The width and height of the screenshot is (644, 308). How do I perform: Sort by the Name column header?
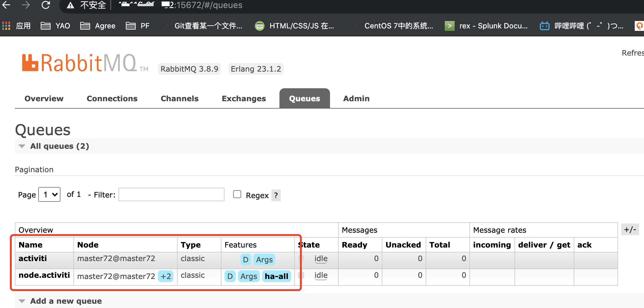coord(31,245)
